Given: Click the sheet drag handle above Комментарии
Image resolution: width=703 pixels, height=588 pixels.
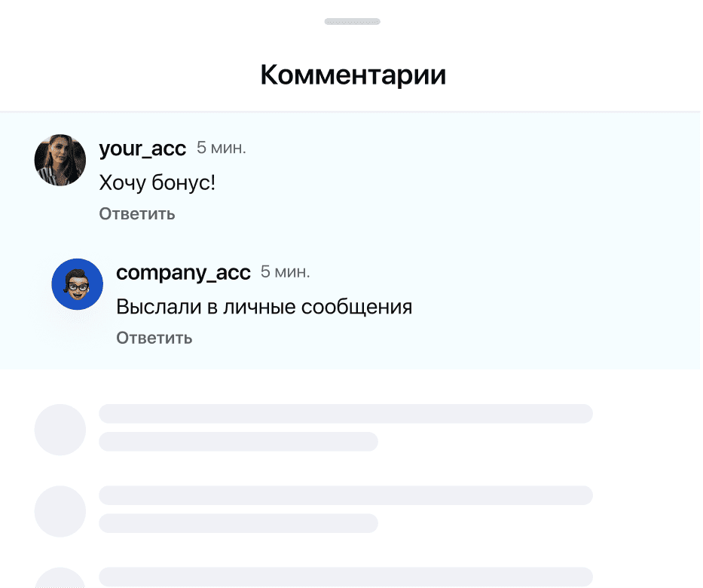Looking at the screenshot, I should point(353,22).
